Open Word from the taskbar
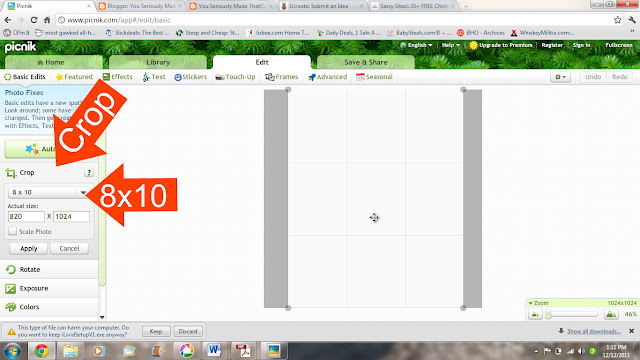 coord(214,351)
